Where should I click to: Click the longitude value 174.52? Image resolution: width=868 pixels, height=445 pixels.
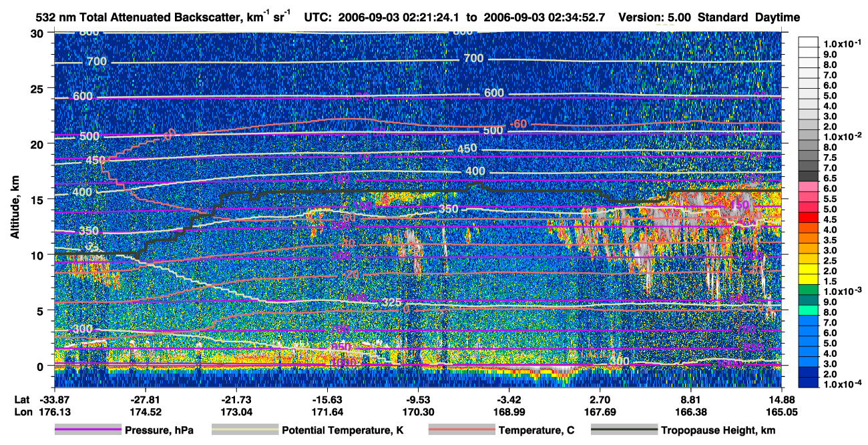pos(146,412)
